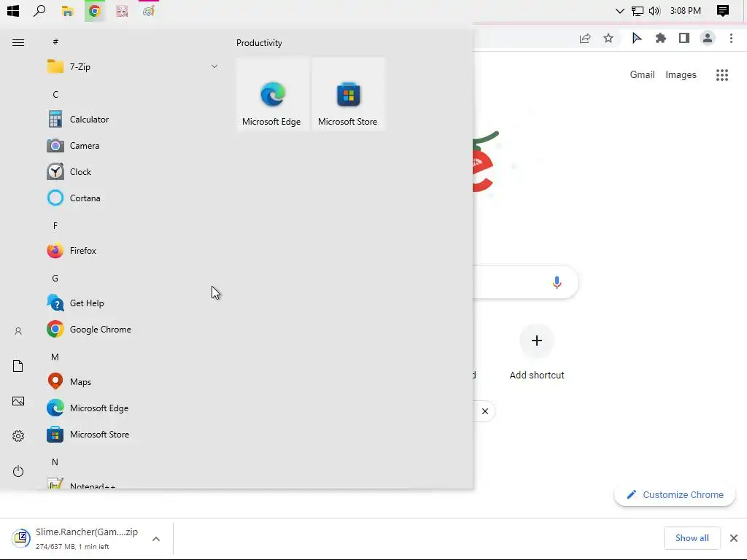Viewport: 747px width, 560px height.
Task: Open Chrome's three-dot menu
Action: 731,38
